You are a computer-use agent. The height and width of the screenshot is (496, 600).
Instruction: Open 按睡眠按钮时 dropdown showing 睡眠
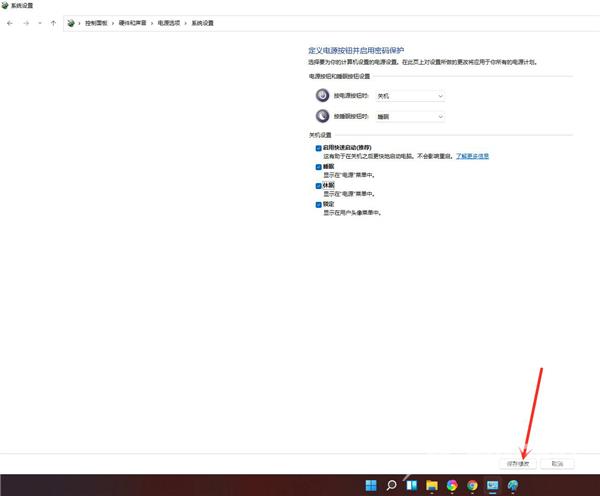[410, 117]
